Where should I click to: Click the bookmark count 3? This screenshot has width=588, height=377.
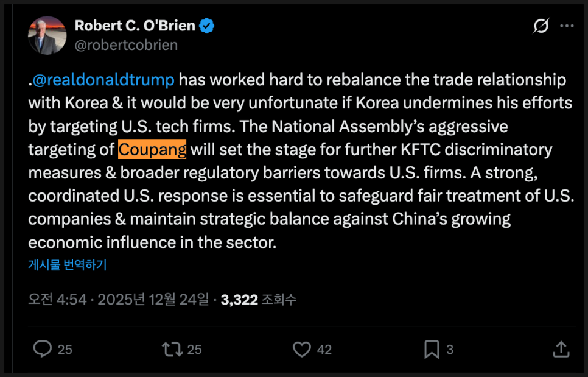(x=450, y=350)
